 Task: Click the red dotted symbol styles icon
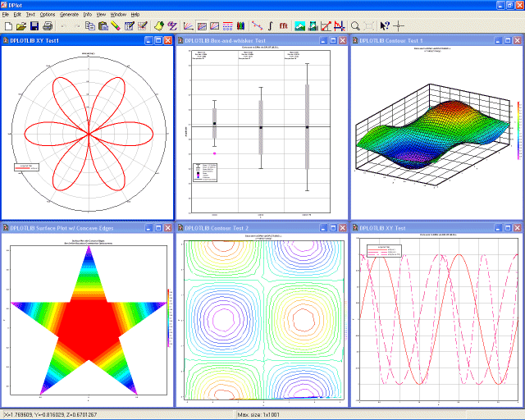[228, 26]
